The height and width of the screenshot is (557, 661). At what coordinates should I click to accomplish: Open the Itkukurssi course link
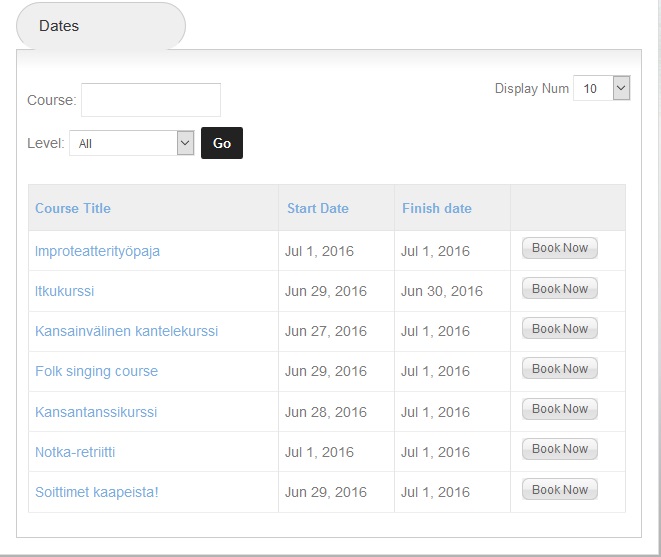point(65,291)
